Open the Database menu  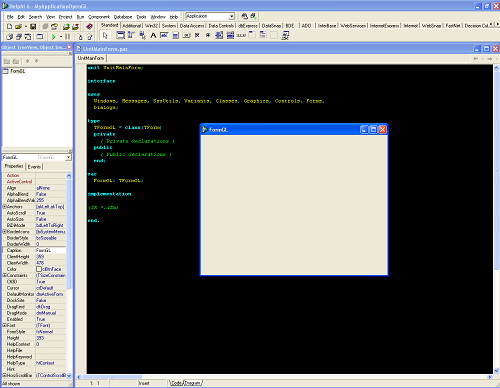123,17
